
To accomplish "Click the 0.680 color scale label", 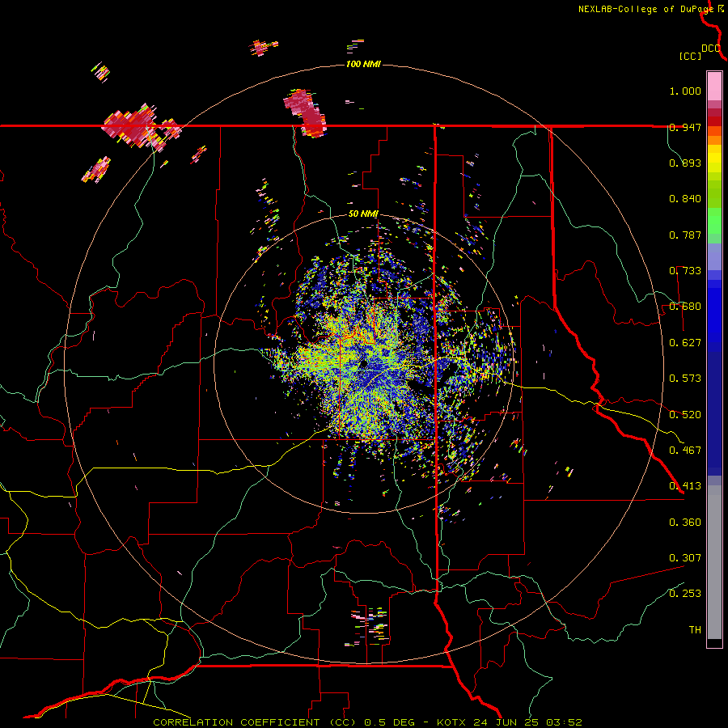I will [685, 307].
